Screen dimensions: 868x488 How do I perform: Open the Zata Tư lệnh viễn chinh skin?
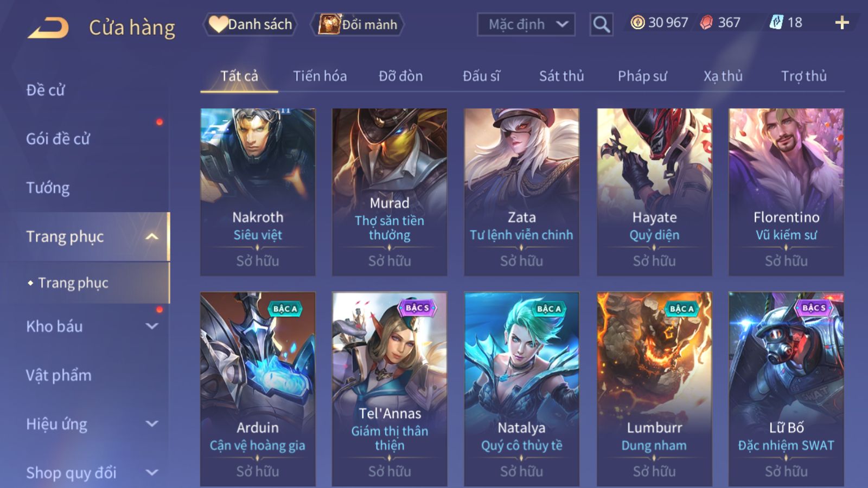(x=521, y=192)
